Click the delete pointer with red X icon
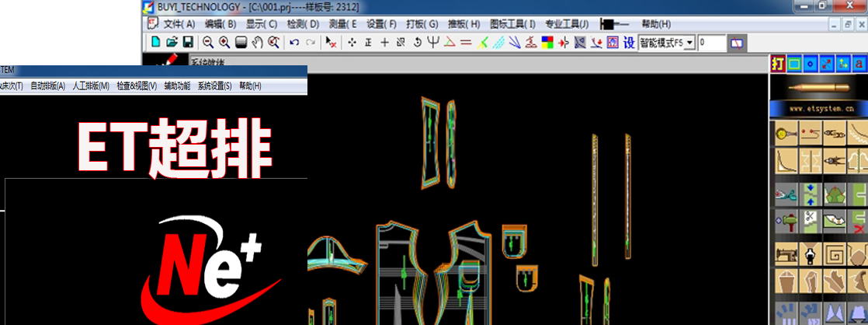 [331, 42]
